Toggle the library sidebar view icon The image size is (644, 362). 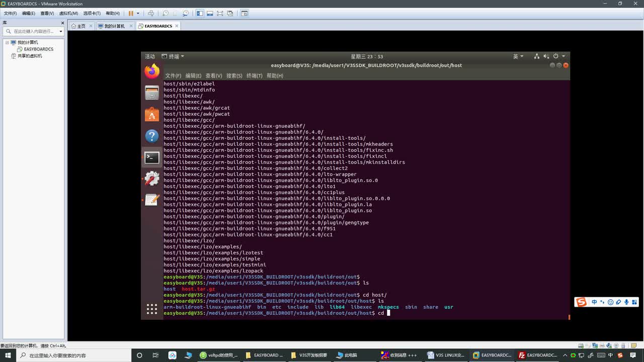coord(200,13)
